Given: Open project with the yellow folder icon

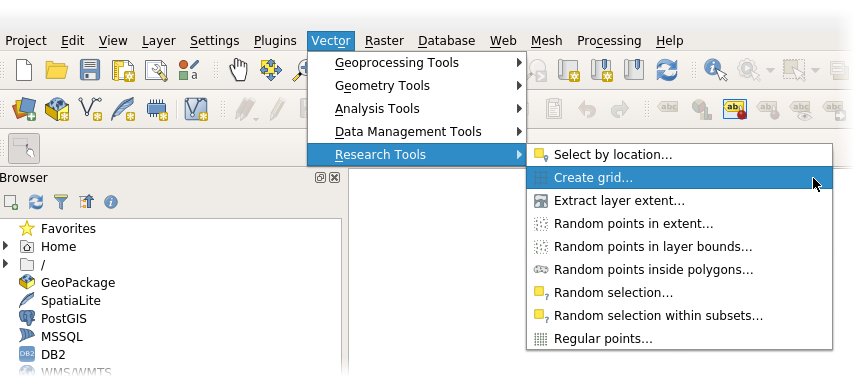Looking at the screenshot, I should pyautogui.click(x=56, y=70).
